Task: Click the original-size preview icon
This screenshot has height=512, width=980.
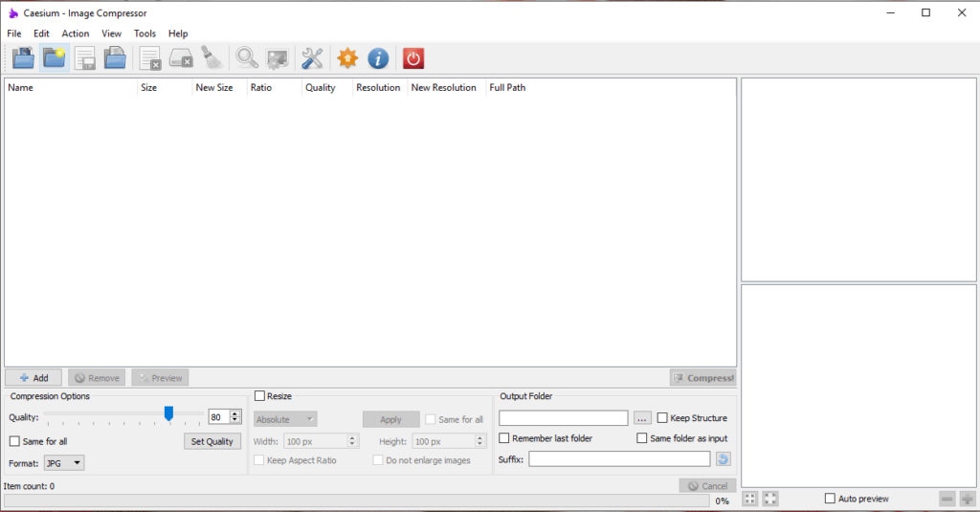Action: tap(770, 499)
